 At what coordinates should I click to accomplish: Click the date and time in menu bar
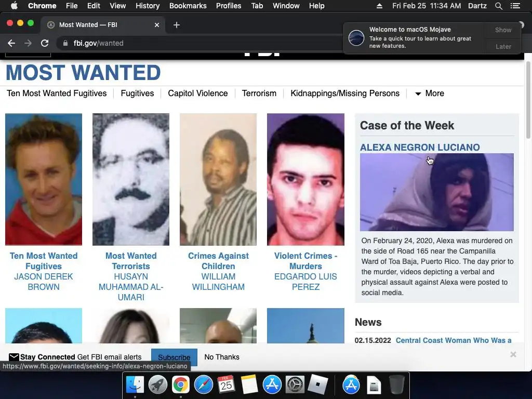(x=427, y=6)
